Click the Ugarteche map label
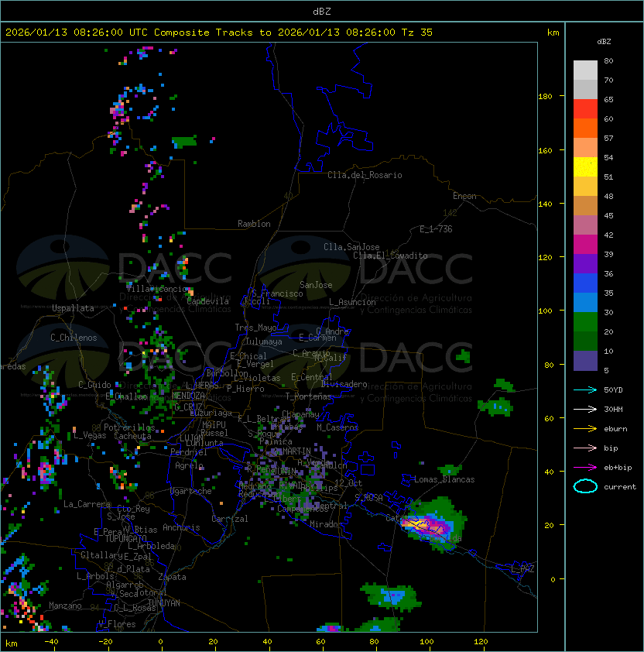This screenshot has height=652, width=644. (x=191, y=491)
